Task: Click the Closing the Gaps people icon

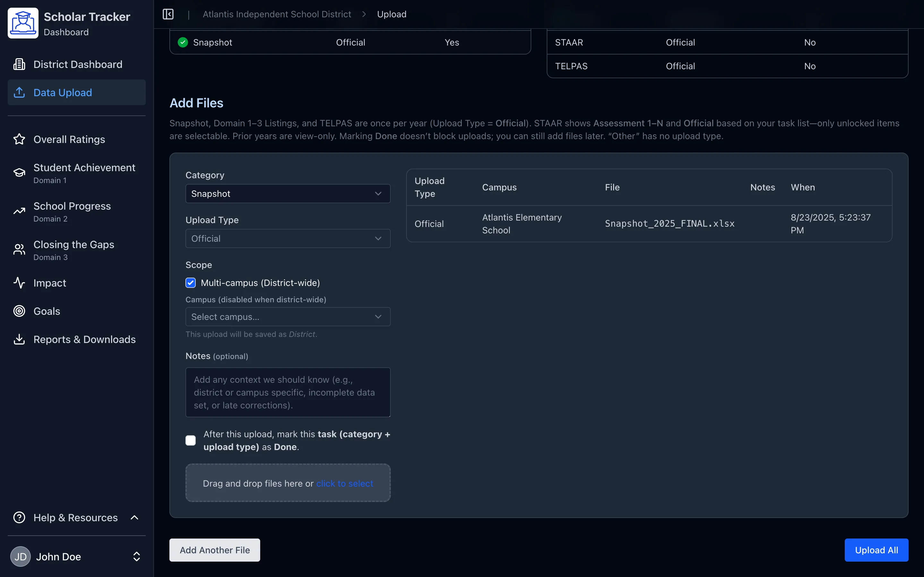Action: [x=19, y=250]
